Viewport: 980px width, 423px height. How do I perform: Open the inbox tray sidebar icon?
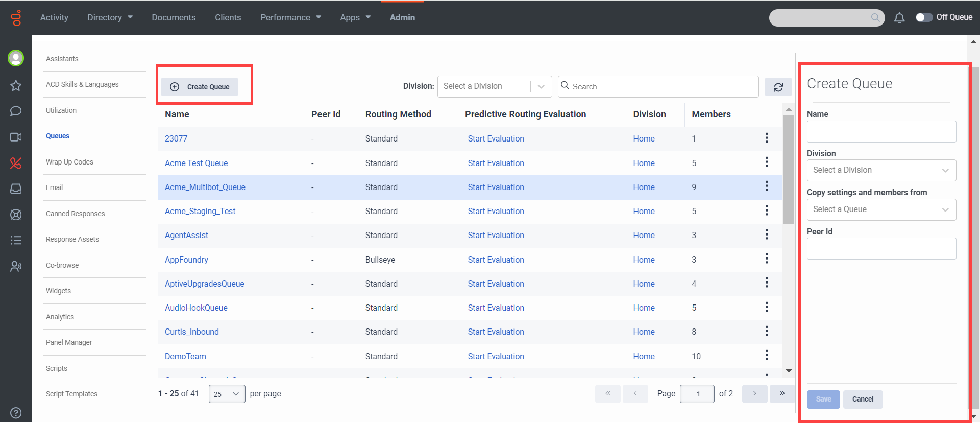pos(16,189)
